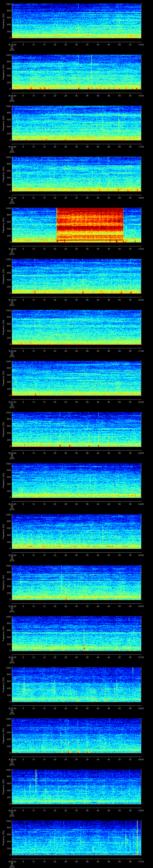Click the 21:00 end time label
Screen dimensions: 153x868
pyautogui.click(x=141, y=351)
